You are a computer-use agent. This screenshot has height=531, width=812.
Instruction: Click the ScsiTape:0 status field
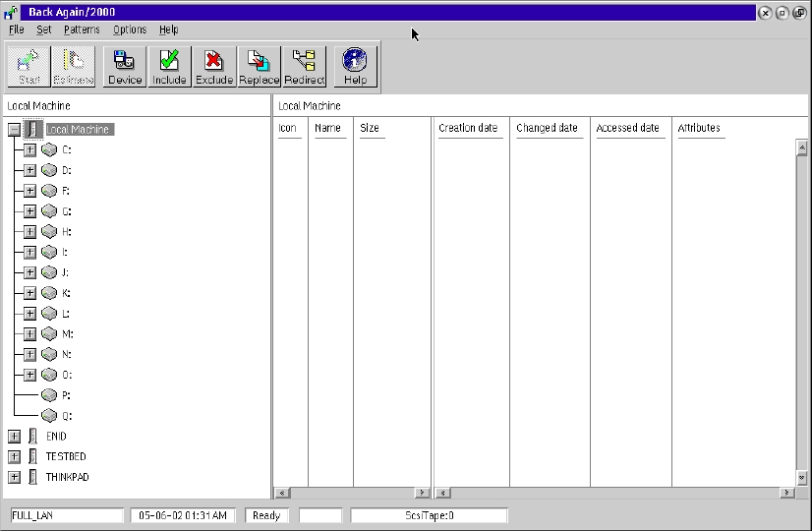[x=430, y=515]
